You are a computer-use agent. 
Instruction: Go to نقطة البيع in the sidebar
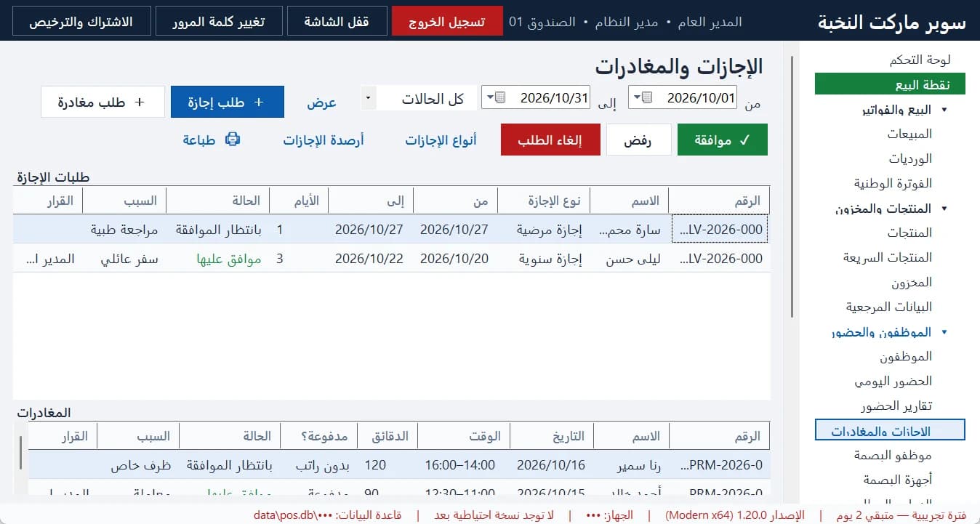[890, 84]
